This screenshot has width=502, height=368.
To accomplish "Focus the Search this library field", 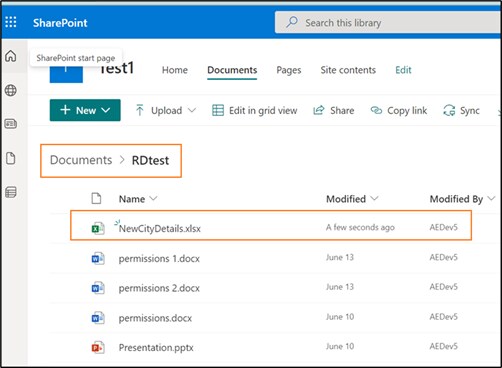I will click(388, 22).
